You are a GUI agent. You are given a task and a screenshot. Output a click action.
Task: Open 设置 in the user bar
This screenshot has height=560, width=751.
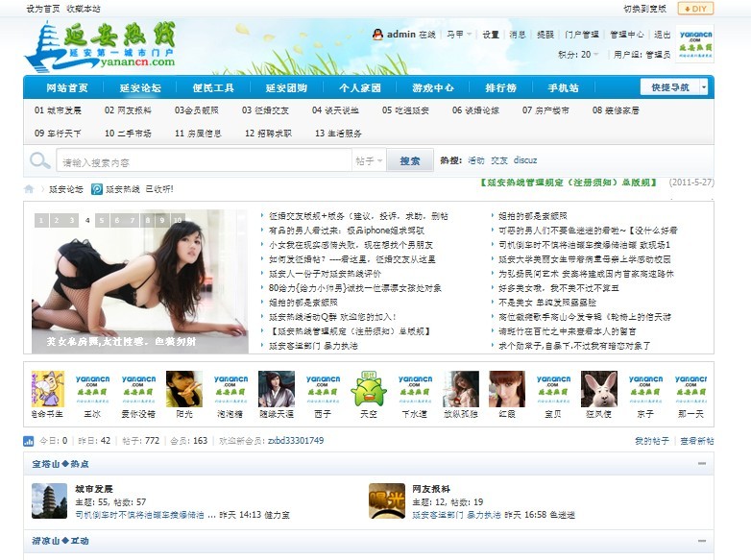tap(491, 35)
